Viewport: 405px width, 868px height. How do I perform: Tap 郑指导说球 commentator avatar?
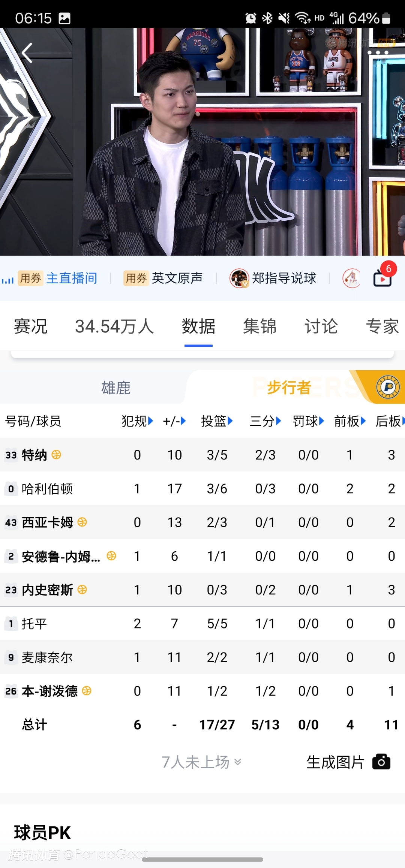(x=239, y=278)
